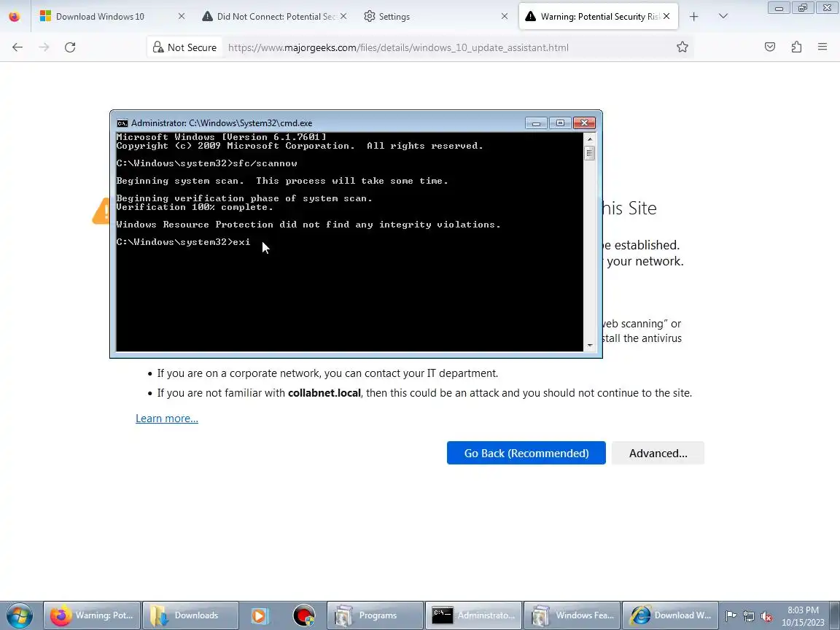Click Go Back (Recommended) button
This screenshot has width=840, height=630.
526,454
